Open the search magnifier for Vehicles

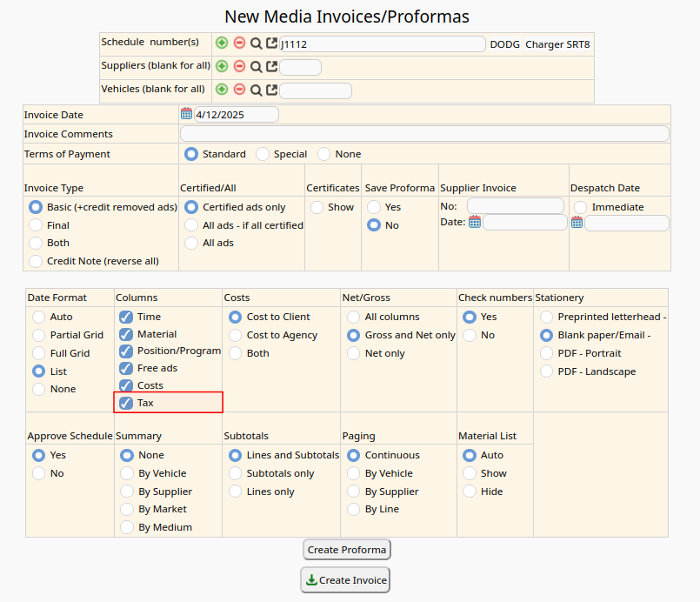click(256, 89)
